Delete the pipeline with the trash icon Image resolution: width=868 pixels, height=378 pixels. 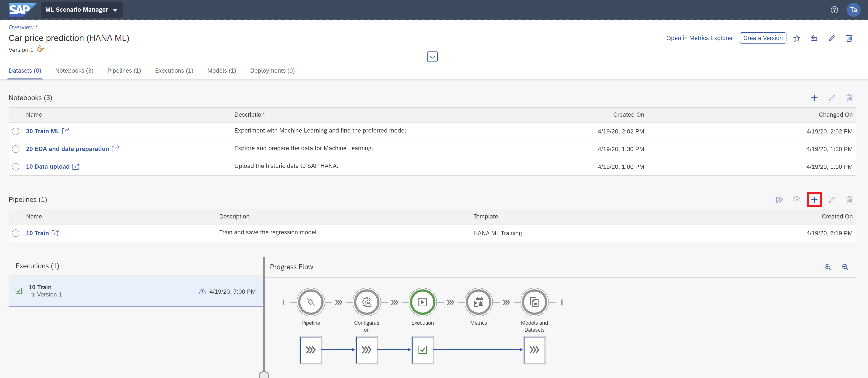[x=849, y=199]
